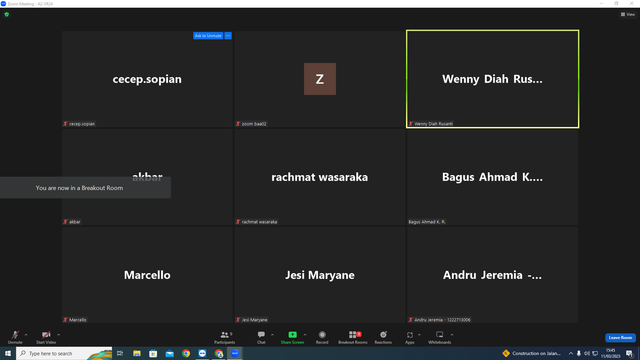640x360 pixels.
Task: Click muted mic icon on Marcello label
Action: tap(65, 320)
